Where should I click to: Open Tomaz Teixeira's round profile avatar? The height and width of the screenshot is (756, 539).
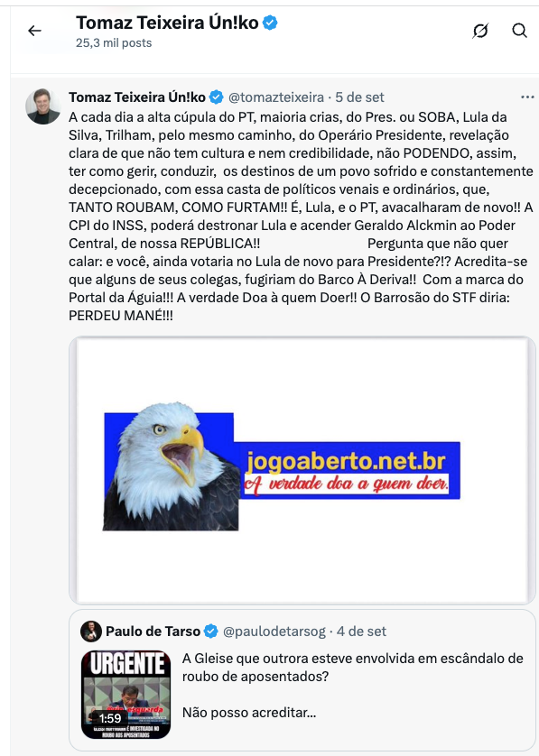tap(43, 106)
